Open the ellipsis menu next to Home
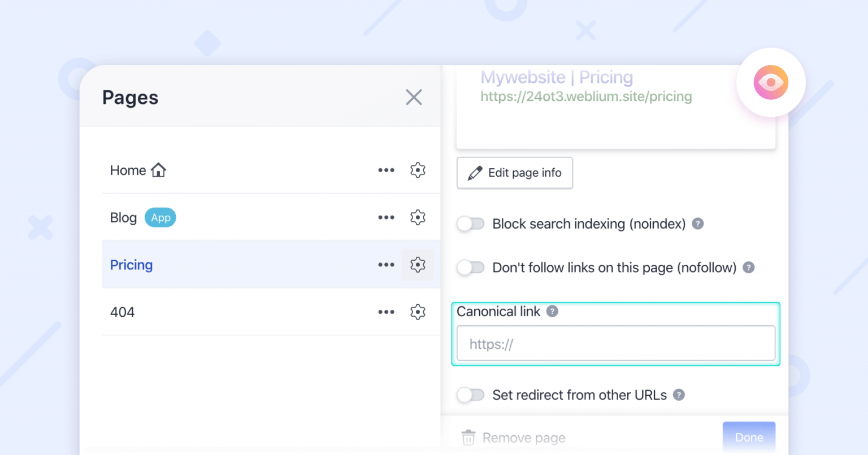The image size is (868, 455). tap(386, 170)
